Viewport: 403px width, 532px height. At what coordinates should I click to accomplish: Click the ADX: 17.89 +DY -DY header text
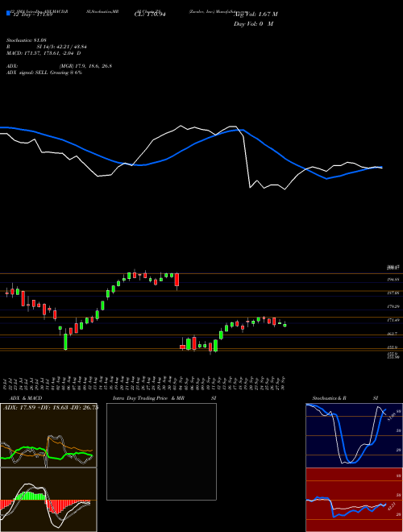[51, 407]
